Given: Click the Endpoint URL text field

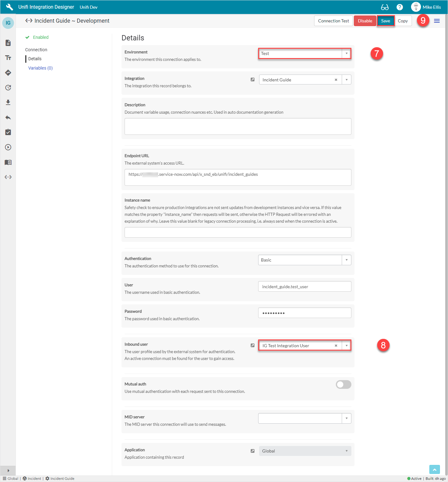Looking at the screenshot, I should point(238,177).
